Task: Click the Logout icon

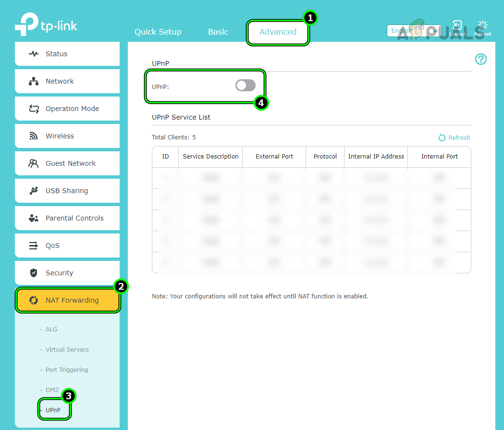Action: click(x=457, y=25)
